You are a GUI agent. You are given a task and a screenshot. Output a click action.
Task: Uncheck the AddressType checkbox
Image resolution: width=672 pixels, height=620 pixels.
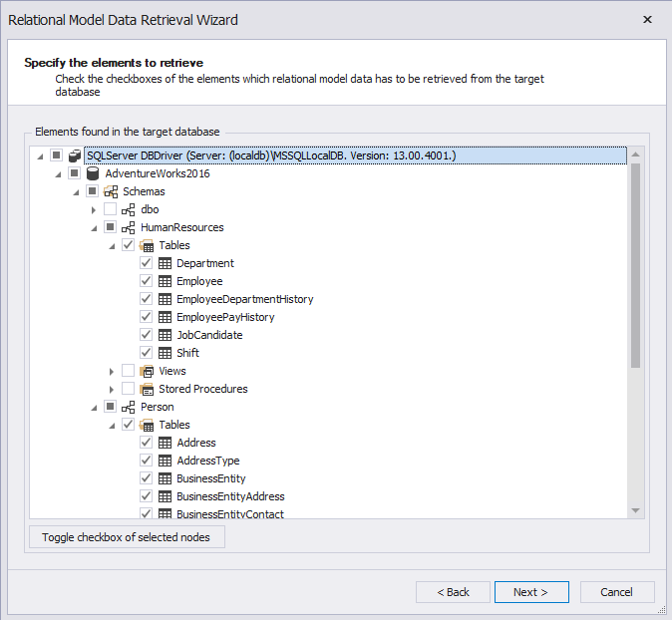[146, 460]
